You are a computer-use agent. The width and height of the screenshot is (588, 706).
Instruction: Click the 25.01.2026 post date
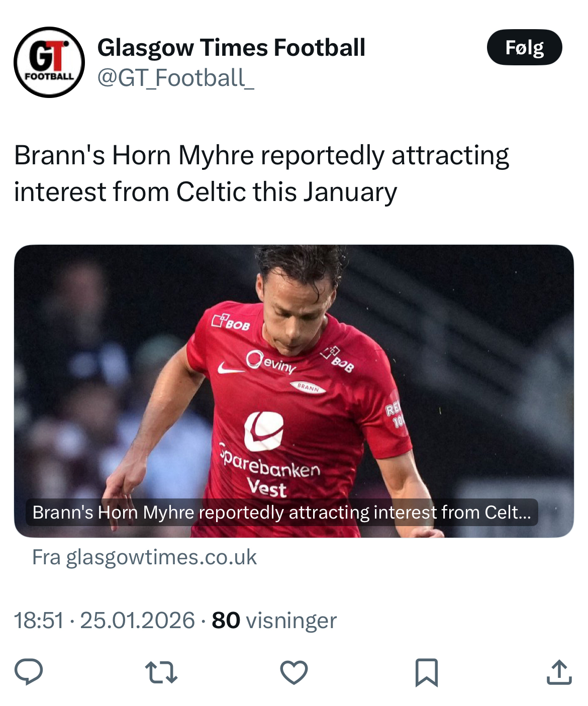pyautogui.click(x=137, y=621)
